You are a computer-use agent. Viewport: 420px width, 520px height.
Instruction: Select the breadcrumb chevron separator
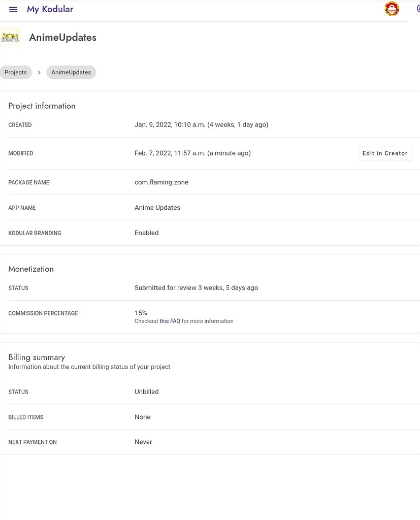tap(39, 72)
